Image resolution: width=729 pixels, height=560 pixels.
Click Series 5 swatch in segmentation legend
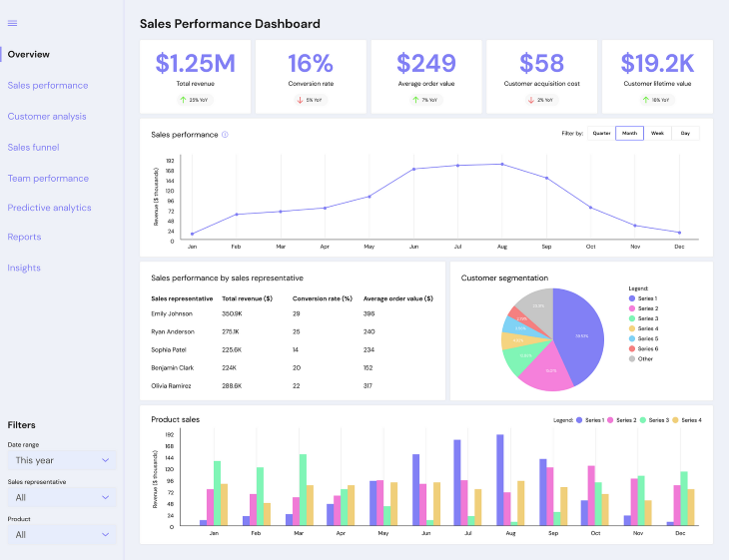[x=632, y=338]
